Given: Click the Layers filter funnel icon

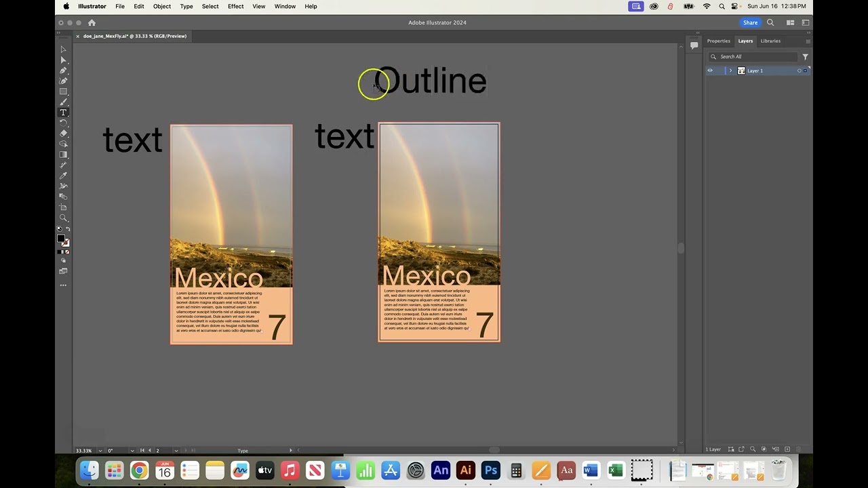Looking at the screenshot, I should tap(805, 57).
